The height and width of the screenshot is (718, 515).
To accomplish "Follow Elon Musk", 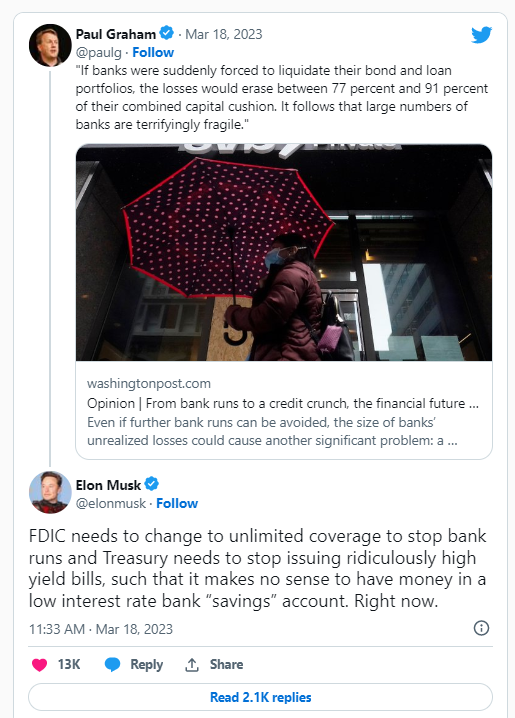I will click(177, 503).
